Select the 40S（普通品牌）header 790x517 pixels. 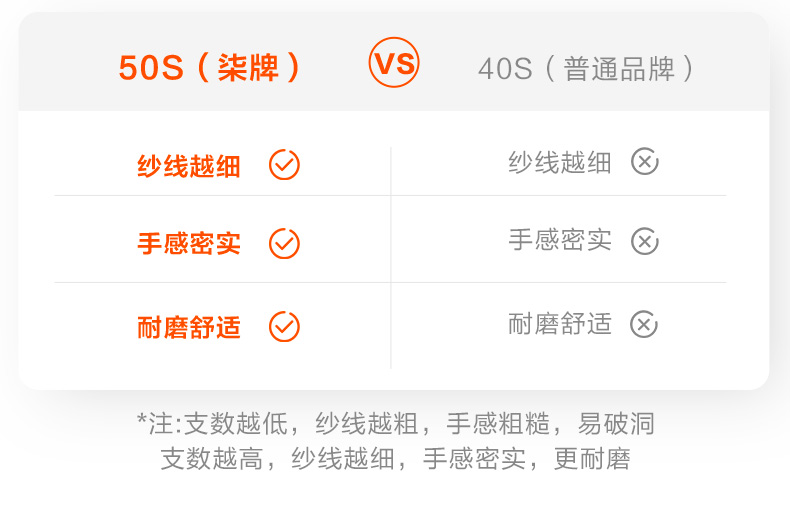tap(587, 68)
